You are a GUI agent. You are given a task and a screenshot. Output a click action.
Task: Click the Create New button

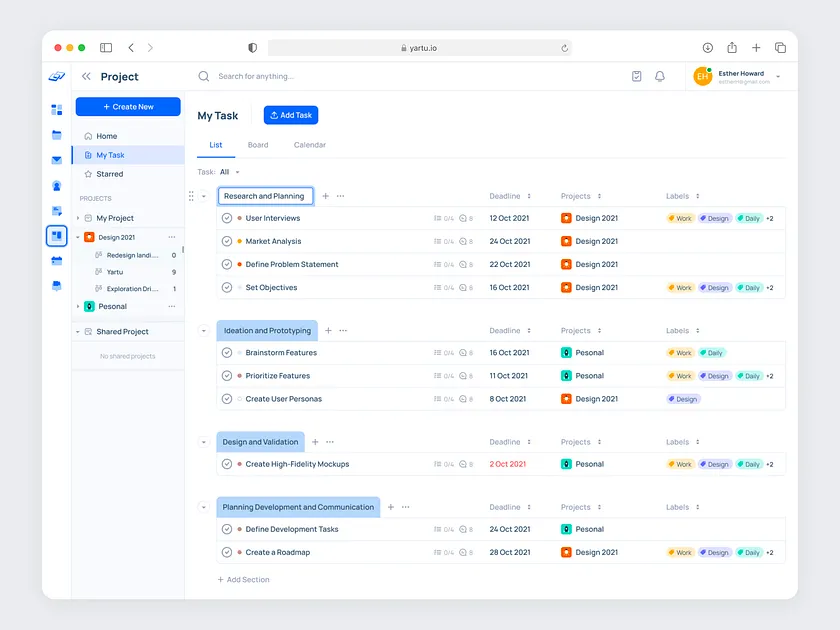click(x=128, y=106)
